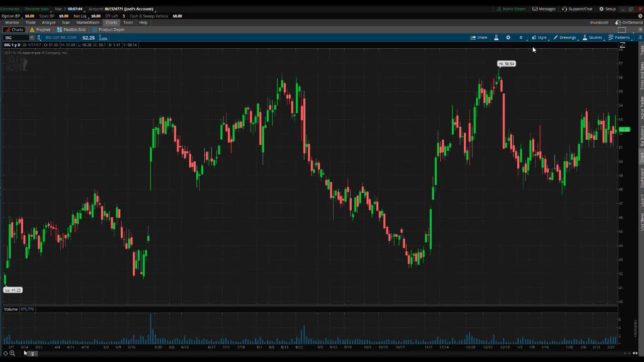This screenshot has width=644, height=362.
Task: Open the Patterns dropdown
Action: pos(619,38)
